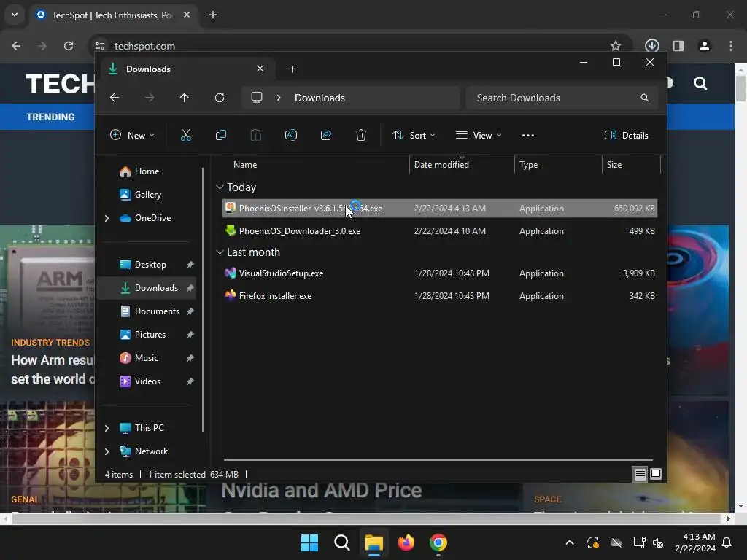747x560 pixels.
Task: Toggle the Details pane button
Action: click(626, 135)
